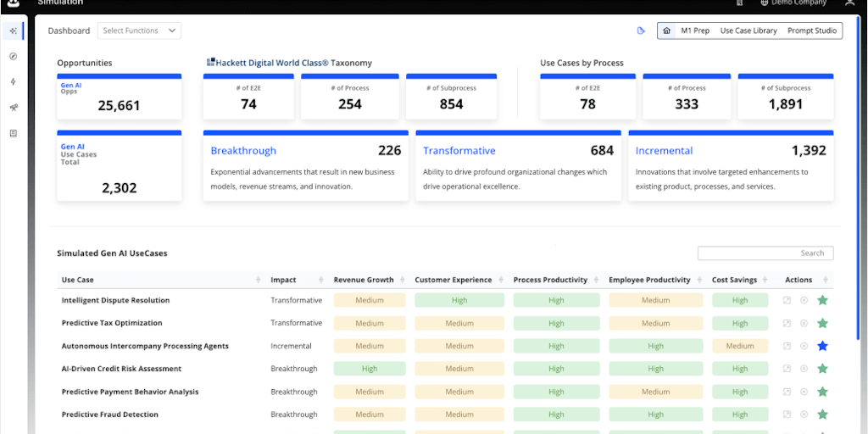Viewport: 868px width, 434px height.
Task: Click Medium Cost Savings for Autonomous Intercompany Agents
Action: [x=740, y=346]
